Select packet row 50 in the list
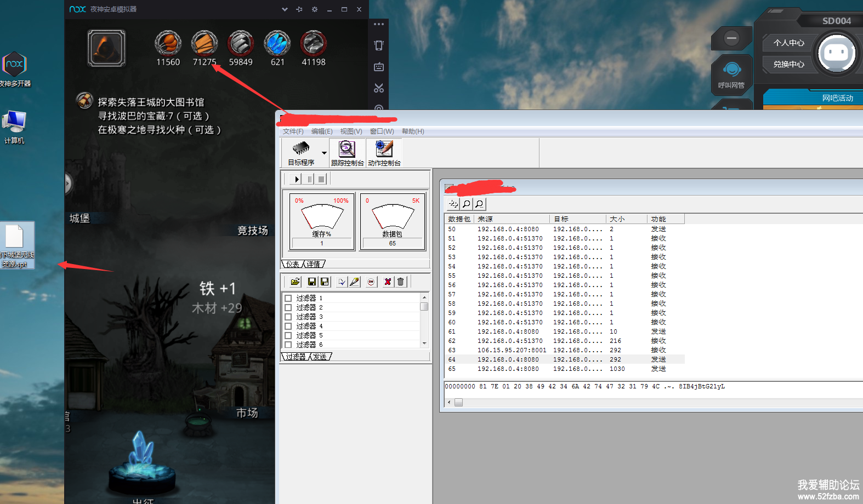 click(565, 229)
